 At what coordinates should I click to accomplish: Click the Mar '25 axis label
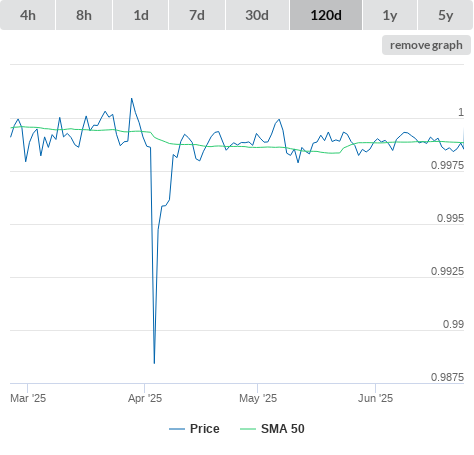(28, 398)
